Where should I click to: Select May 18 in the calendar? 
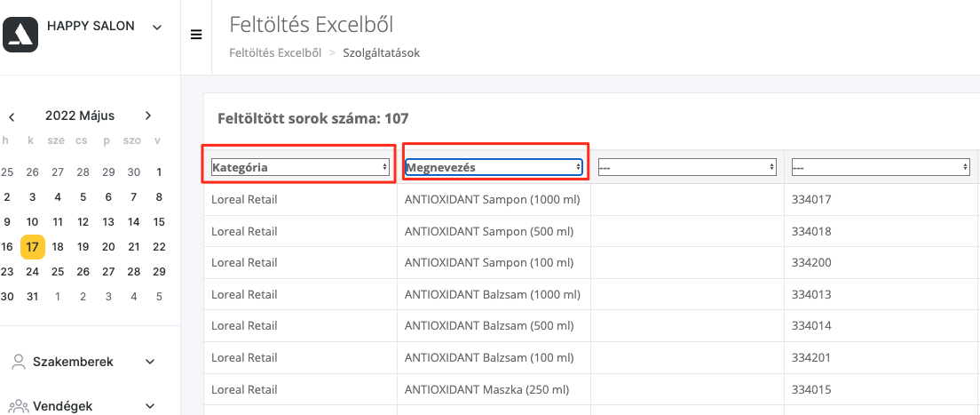pyautogui.click(x=58, y=247)
